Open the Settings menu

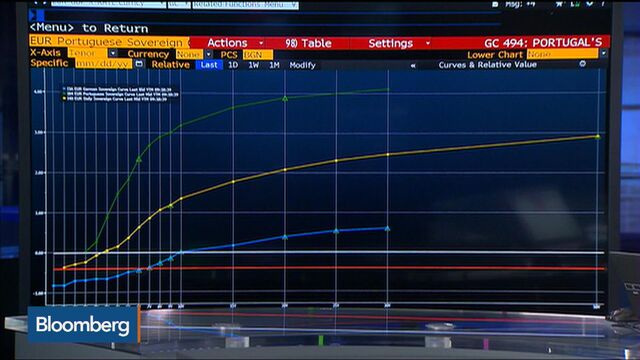point(399,43)
